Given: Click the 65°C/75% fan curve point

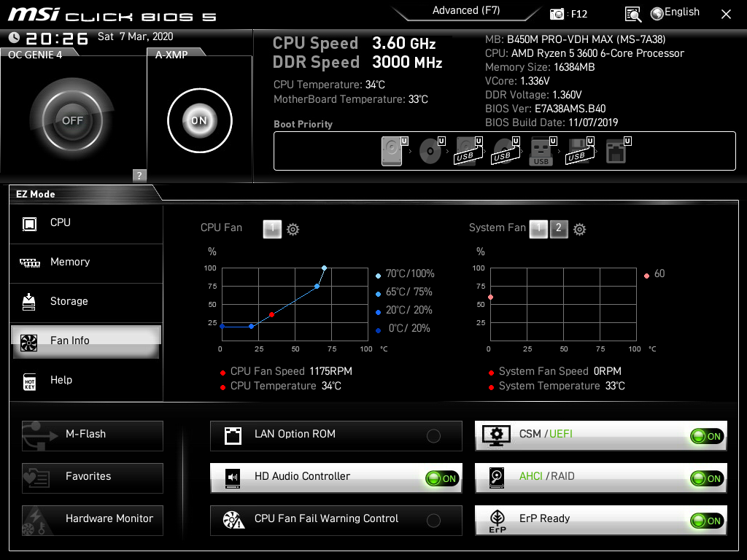Looking at the screenshot, I should tap(317, 286).
